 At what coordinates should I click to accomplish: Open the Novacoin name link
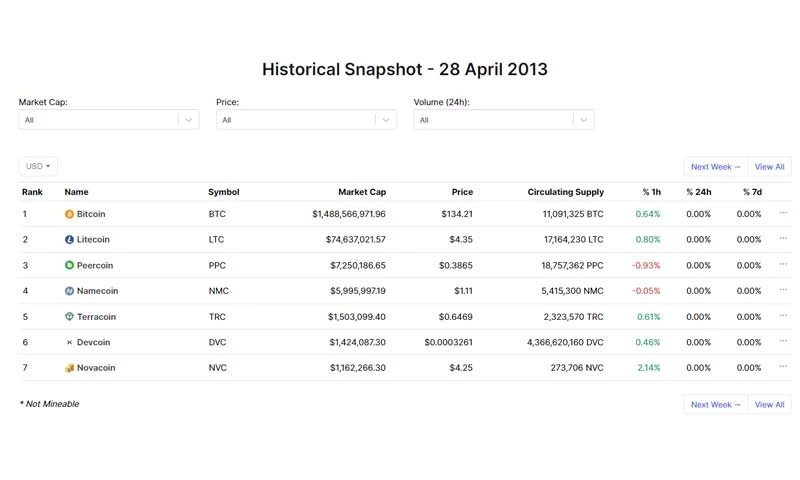click(96, 368)
